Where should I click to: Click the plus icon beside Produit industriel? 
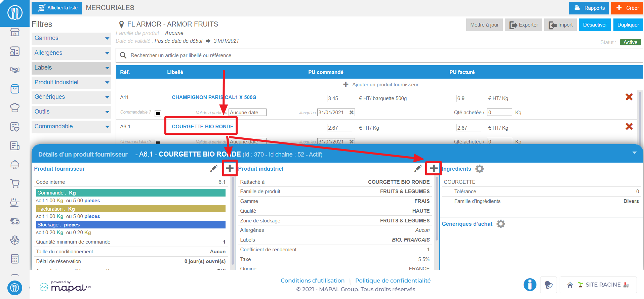[434, 168]
